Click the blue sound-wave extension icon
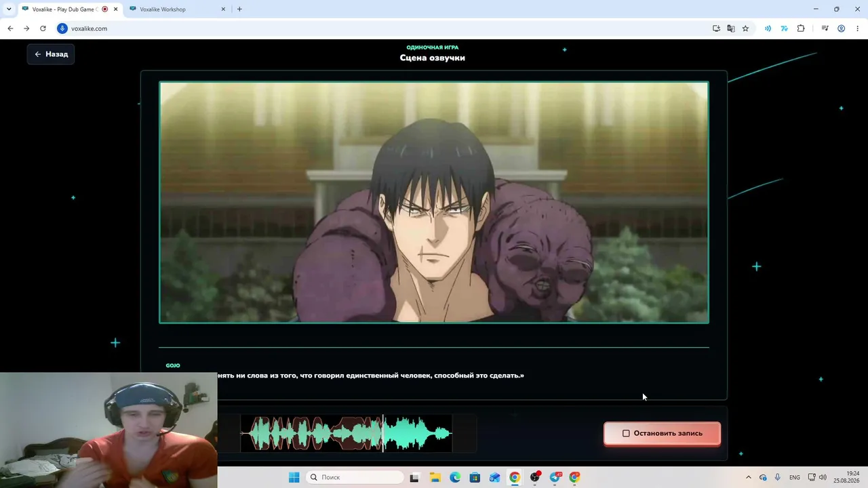Viewport: 868px width, 488px height. (x=768, y=28)
